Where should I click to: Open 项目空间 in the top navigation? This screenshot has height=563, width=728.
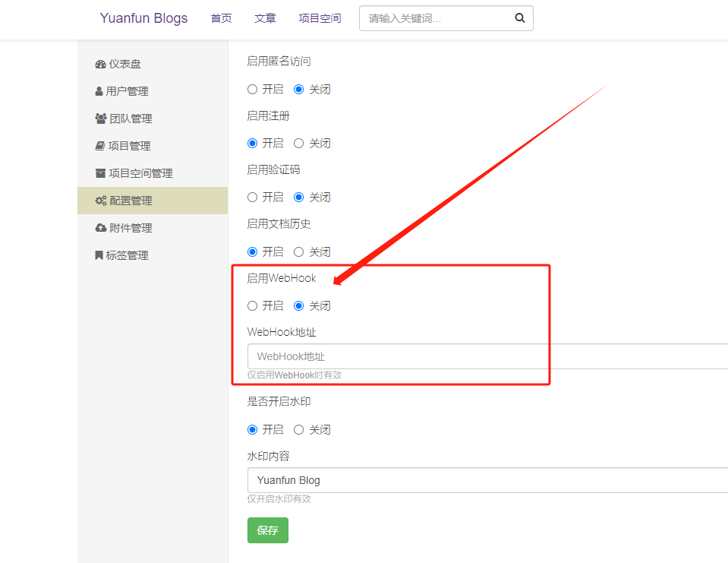320,18
